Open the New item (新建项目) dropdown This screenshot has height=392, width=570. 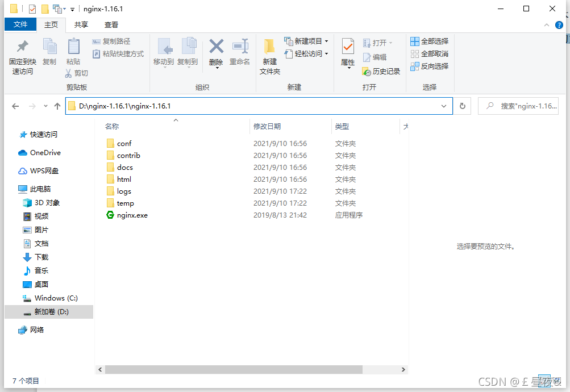click(306, 41)
